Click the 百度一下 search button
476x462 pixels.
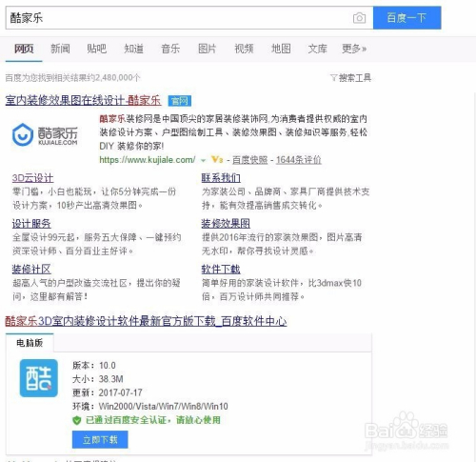pos(407,18)
